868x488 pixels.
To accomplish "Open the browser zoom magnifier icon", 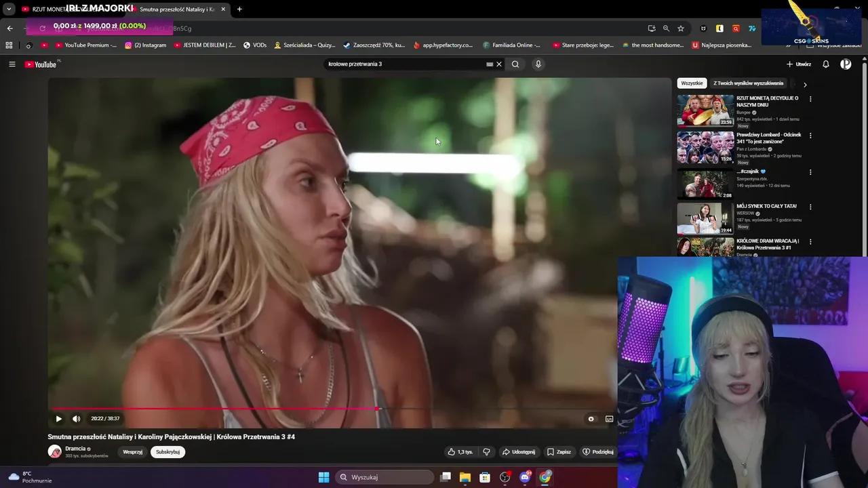I will (x=666, y=28).
